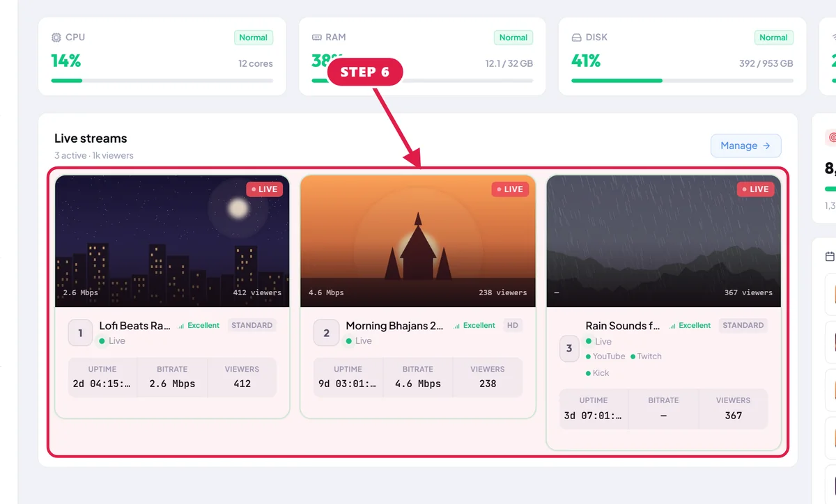This screenshot has width=836, height=504.
Task: Click the HD tag on Morning Bhajans card
Action: click(x=513, y=325)
